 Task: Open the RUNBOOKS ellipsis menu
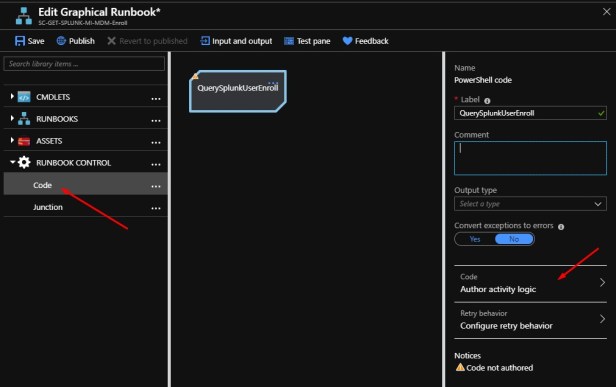click(156, 121)
